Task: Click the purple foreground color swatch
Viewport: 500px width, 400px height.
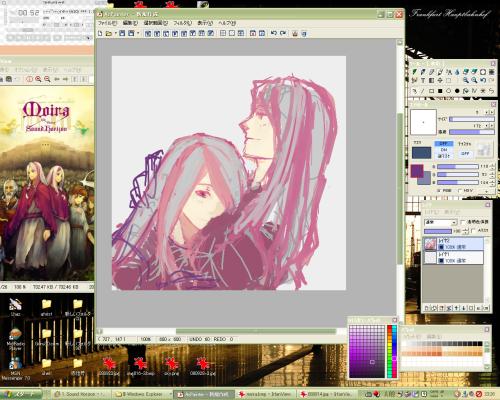Action: tap(417, 171)
